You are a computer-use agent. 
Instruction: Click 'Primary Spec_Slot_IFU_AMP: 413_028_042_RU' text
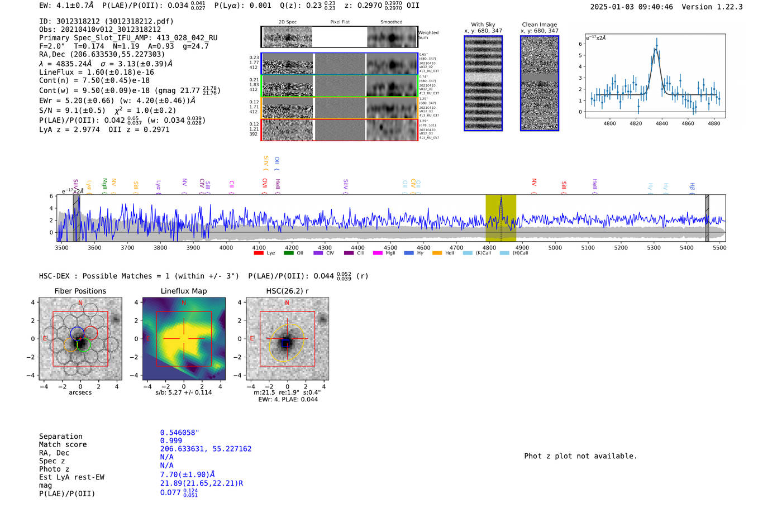[x=128, y=38]
